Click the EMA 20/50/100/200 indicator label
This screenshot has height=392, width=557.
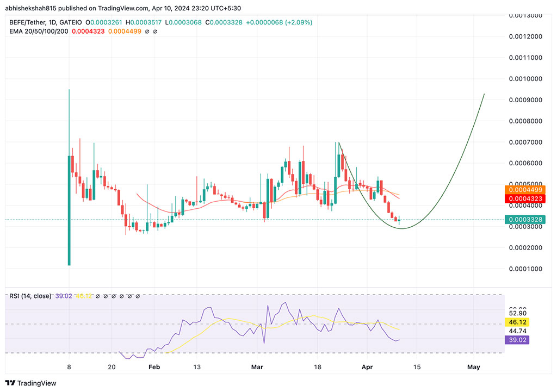click(x=39, y=31)
